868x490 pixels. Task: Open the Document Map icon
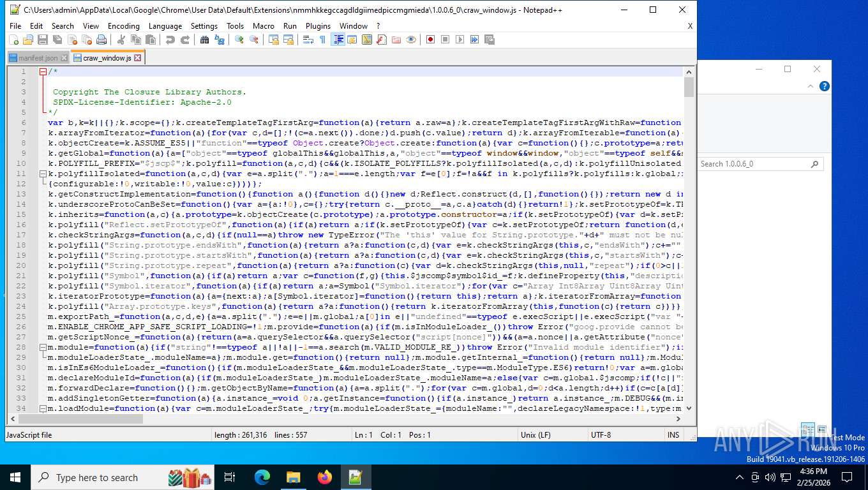click(367, 40)
